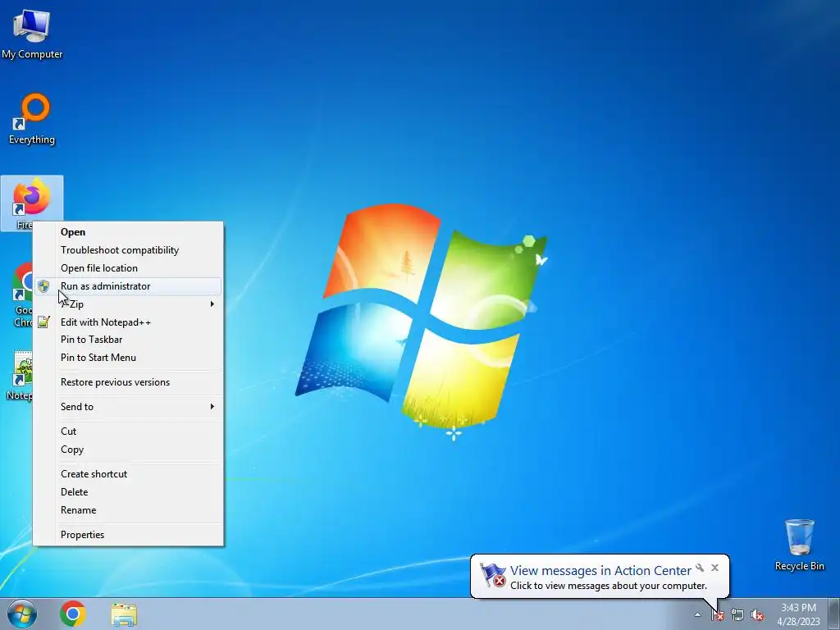Click the shield icon beside Run as administrator
840x630 pixels.
click(44, 286)
